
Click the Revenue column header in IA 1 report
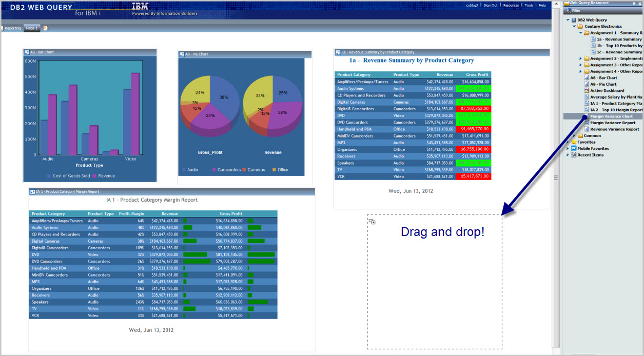click(170, 214)
